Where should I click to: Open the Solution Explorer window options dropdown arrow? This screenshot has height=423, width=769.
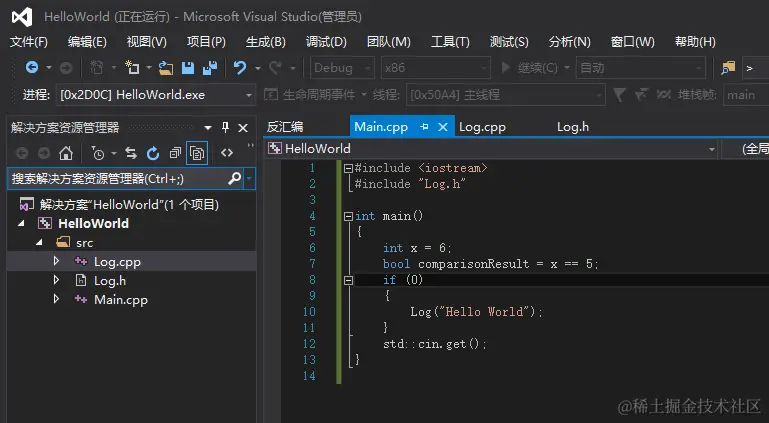coord(208,128)
